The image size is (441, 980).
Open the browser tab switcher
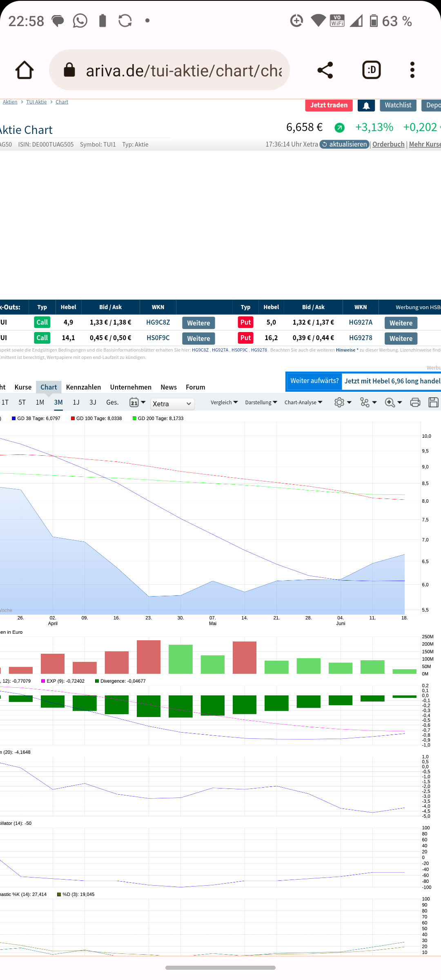pos(372,70)
